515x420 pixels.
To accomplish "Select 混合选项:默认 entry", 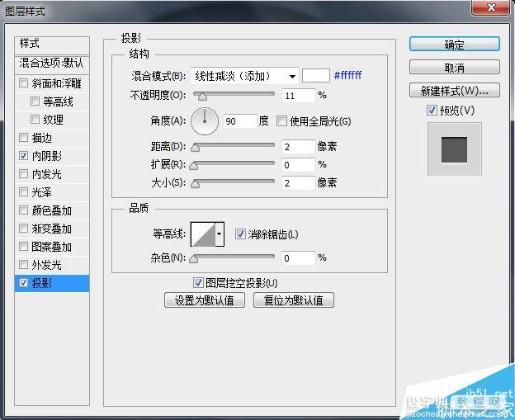I will point(52,64).
